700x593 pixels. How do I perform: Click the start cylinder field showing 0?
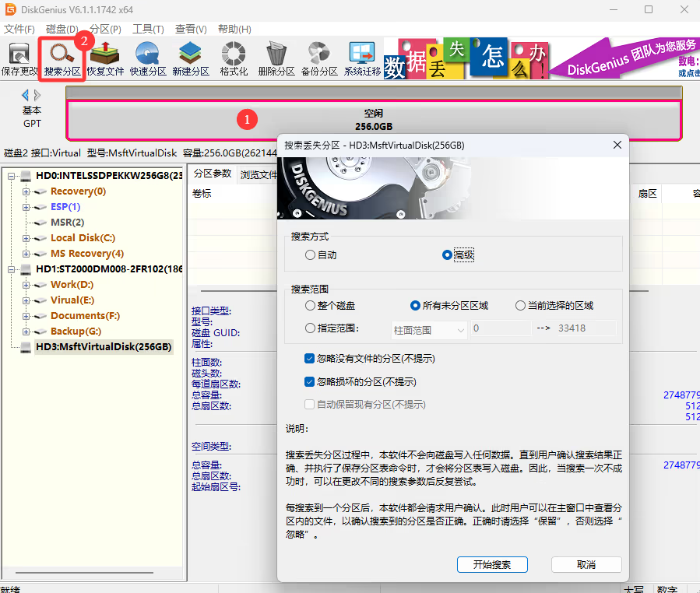[x=501, y=328]
